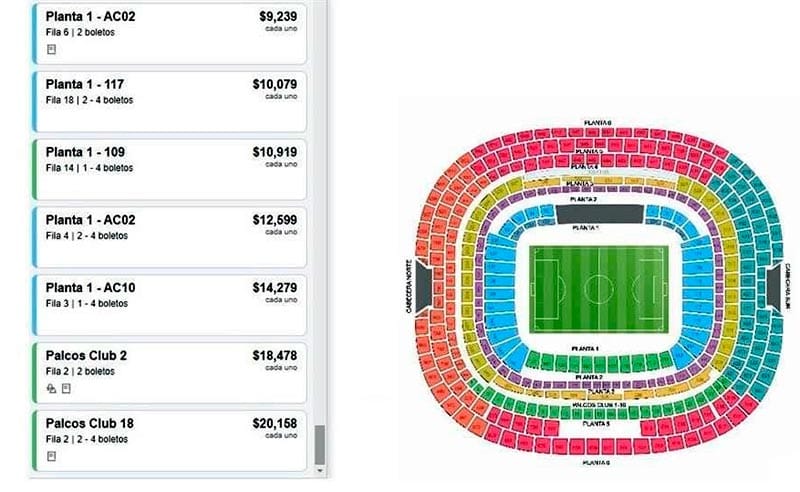Open the Palcos Club 2 listing title
The image size is (800, 492).
(x=86, y=356)
